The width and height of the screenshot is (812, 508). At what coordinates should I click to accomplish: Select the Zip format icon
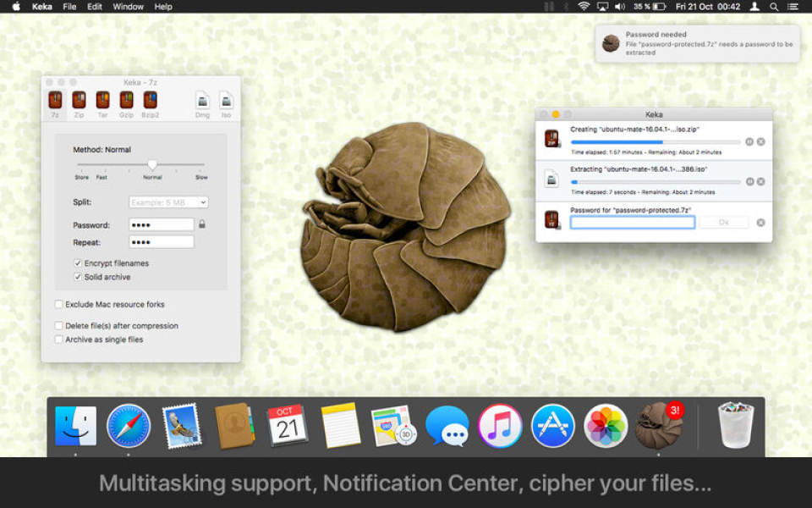point(79,100)
